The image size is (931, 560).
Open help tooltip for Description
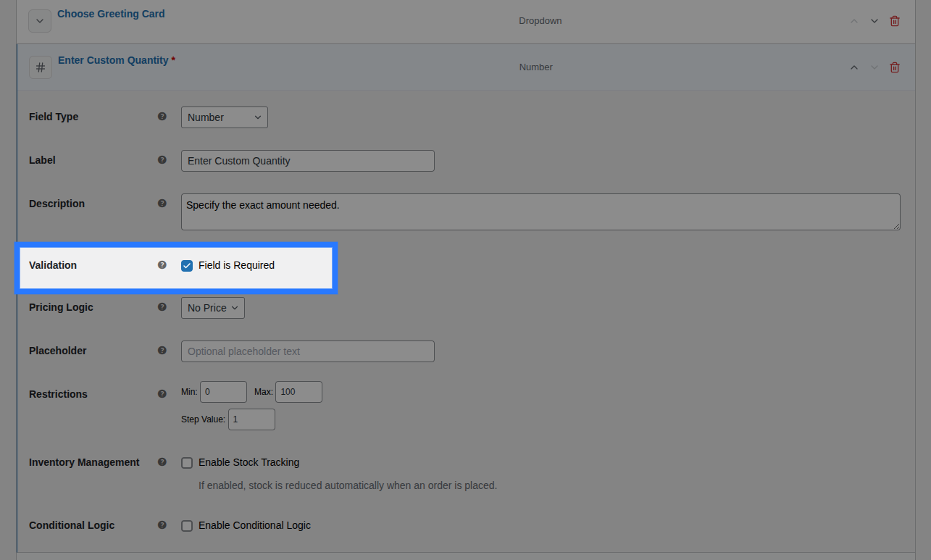coord(162,203)
